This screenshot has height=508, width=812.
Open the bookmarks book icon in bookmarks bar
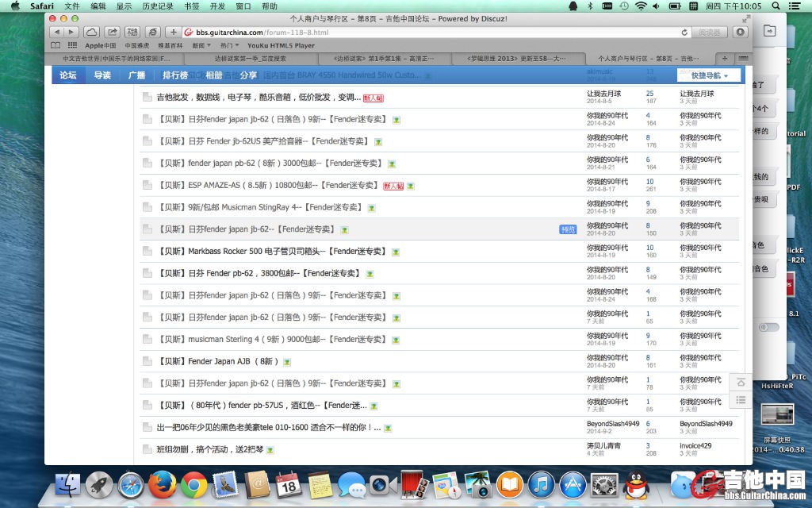[x=56, y=45]
